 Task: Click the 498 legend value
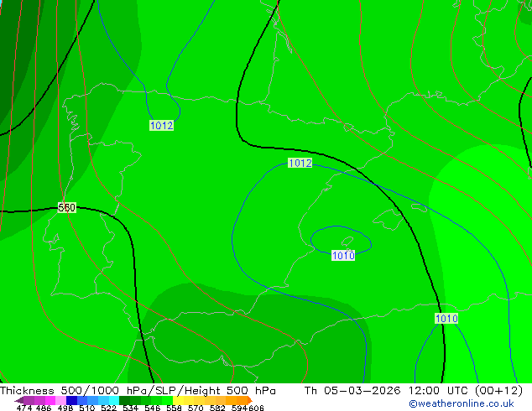65,408
